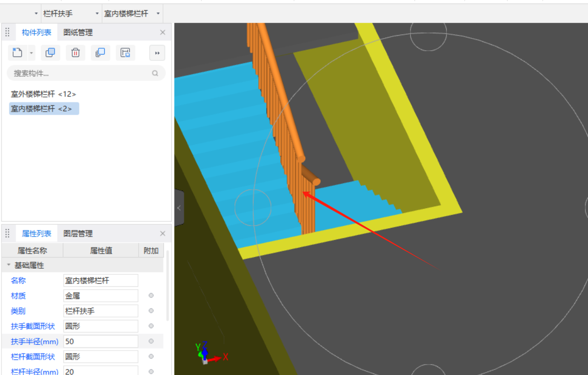Toggle the 附加 option for 类别

[x=151, y=311]
